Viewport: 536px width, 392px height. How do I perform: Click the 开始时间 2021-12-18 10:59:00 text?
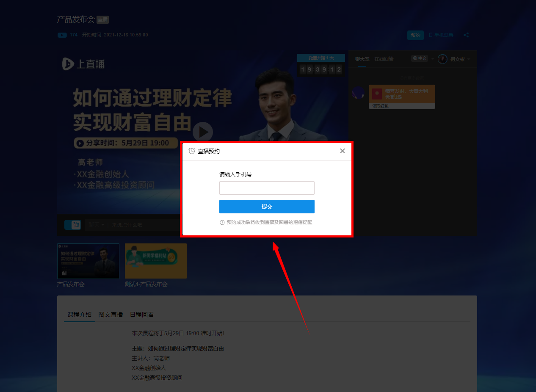click(x=115, y=35)
